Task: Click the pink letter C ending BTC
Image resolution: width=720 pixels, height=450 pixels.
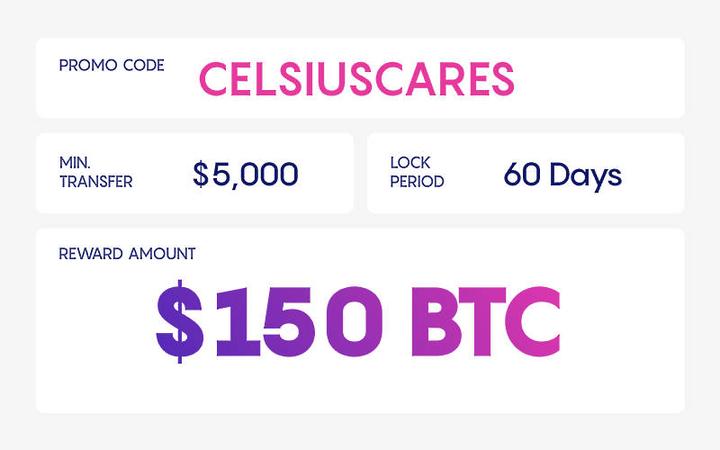Action: tap(533, 321)
